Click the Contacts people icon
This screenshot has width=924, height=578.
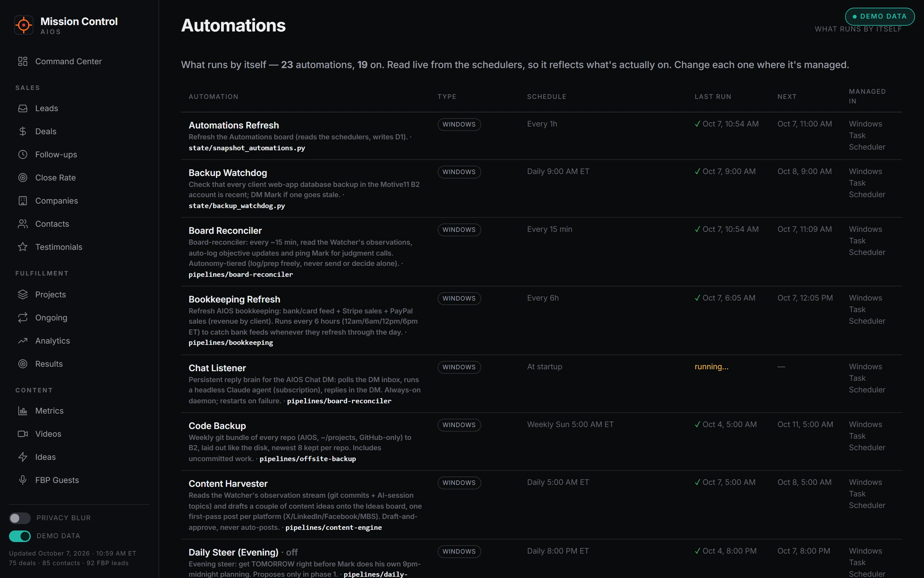(23, 224)
